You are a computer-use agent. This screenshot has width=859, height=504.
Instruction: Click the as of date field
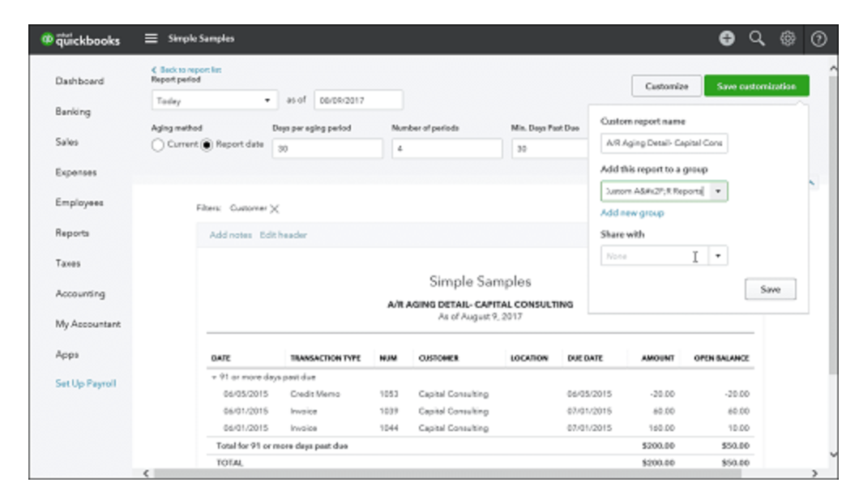[359, 100]
